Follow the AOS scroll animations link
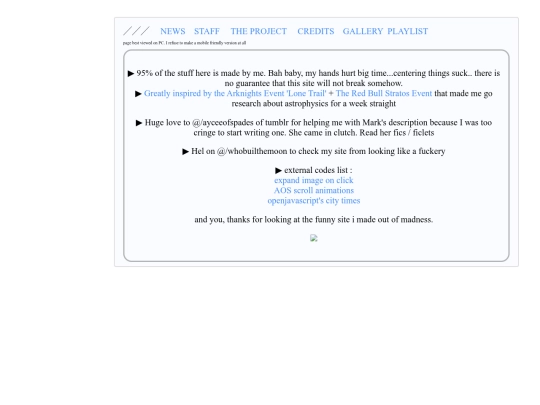The image size is (540, 405). [x=314, y=190]
